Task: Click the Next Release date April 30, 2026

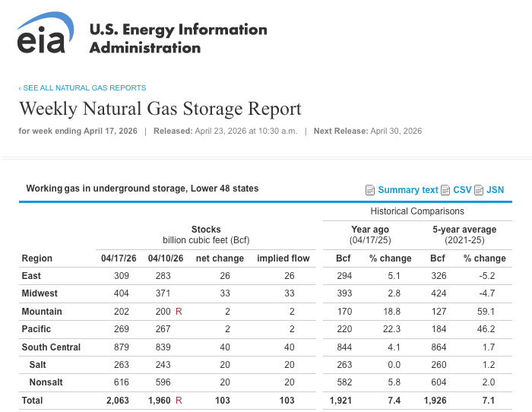Action: pyautogui.click(x=395, y=131)
